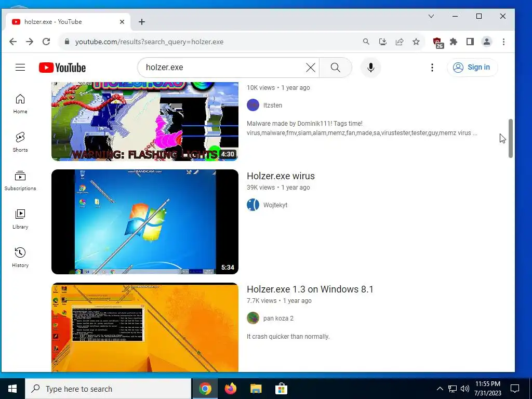Open Wojtekyt channel name
Screen dimensions: 532x399
coord(275,205)
